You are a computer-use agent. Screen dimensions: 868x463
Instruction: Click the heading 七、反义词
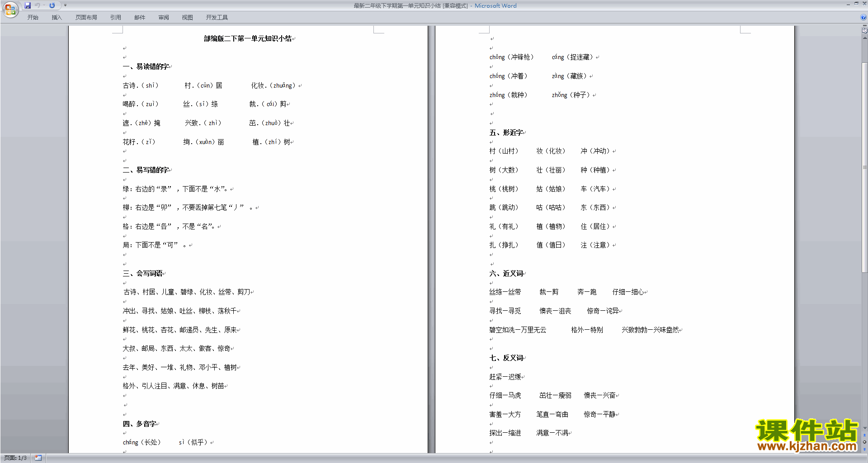click(506, 358)
